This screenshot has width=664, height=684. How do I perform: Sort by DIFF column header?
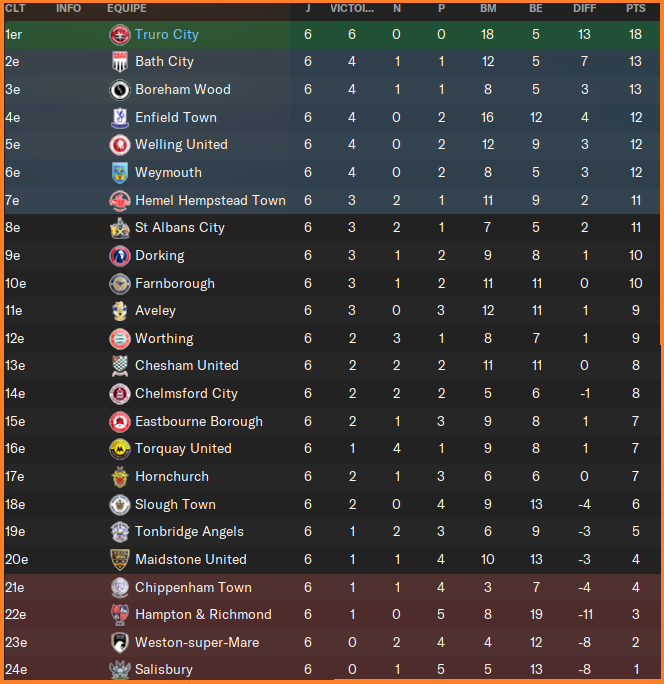point(584,8)
